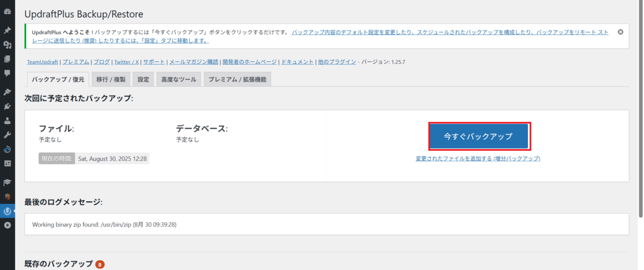Open the 開発者のホームページ link

click(x=250, y=62)
